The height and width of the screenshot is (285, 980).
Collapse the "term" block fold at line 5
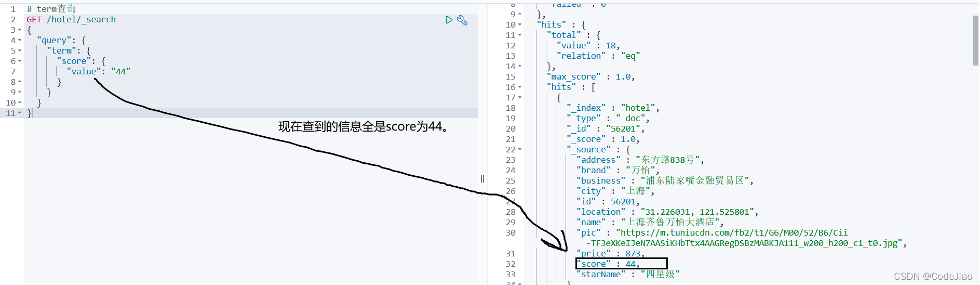click(x=20, y=50)
